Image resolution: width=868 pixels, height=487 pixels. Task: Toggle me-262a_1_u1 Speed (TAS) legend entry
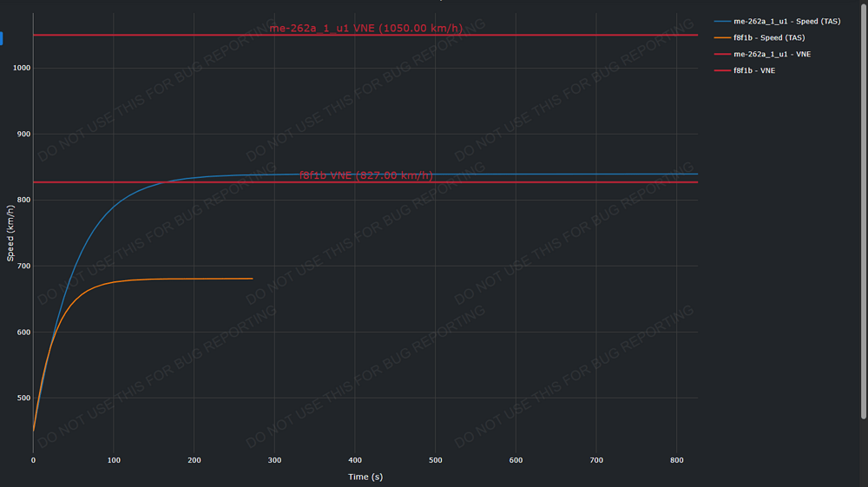click(777, 21)
